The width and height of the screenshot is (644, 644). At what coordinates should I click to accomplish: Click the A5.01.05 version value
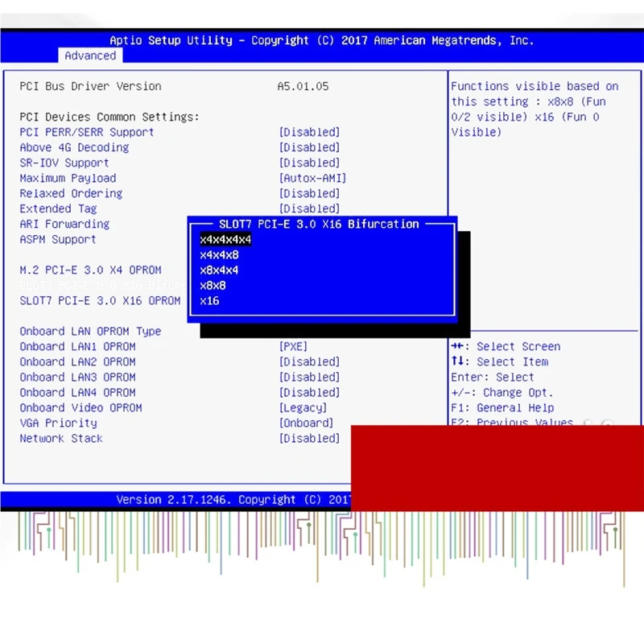[x=303, y=86]
